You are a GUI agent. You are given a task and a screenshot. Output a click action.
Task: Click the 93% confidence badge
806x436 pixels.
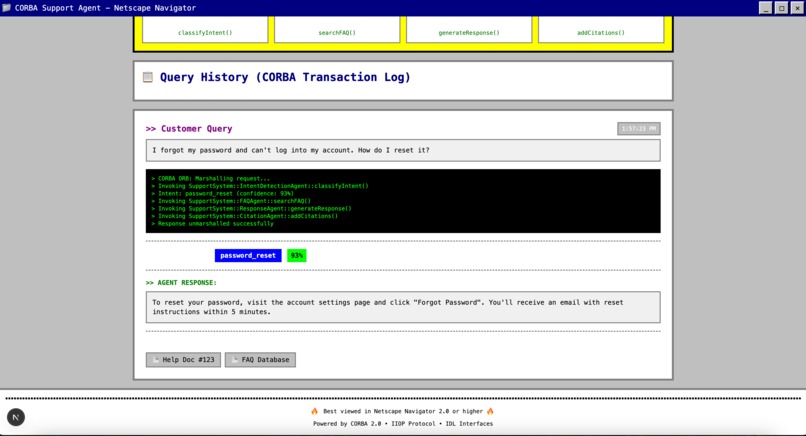(297, 256)
